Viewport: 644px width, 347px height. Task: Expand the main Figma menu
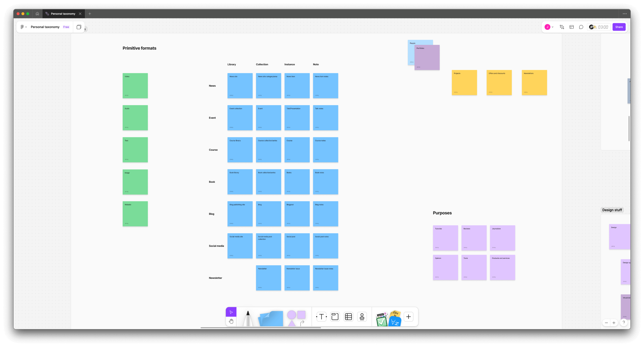pos(23,27)
